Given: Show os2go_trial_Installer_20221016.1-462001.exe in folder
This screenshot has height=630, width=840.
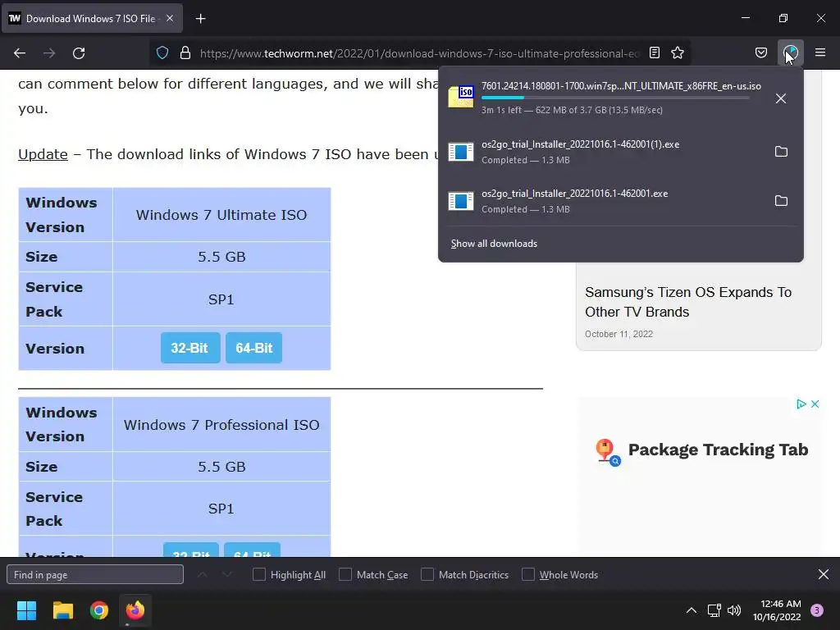Looking at the screenshot, I should [781, 201].
